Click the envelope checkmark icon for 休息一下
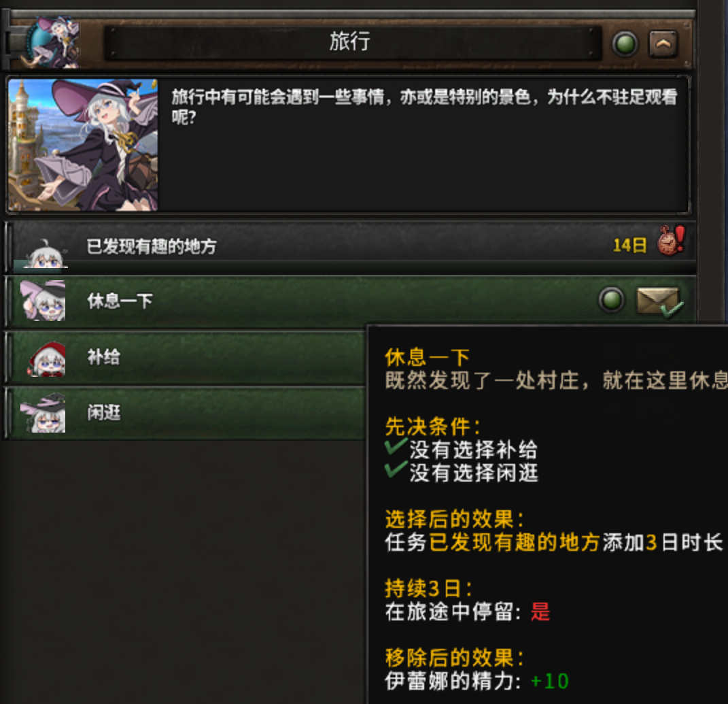Screen dimensions: 728x704 point(659,301)
